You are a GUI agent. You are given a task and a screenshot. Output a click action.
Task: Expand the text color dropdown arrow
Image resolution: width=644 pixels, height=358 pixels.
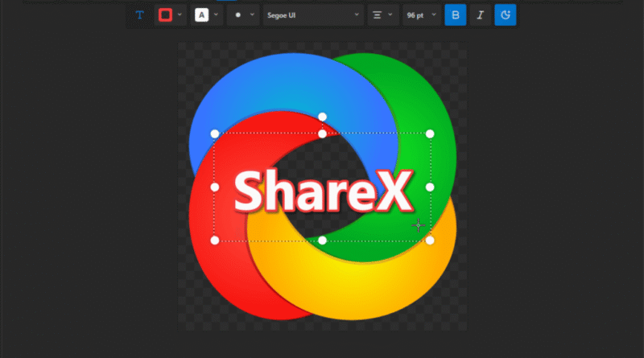pyautogui.click(x=216, y=14)
